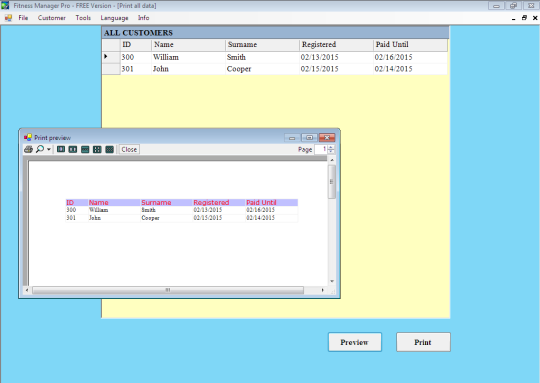Screen dimensions: 540x383
Task: Open the Customer menu
Action: (x=52, y=18)
